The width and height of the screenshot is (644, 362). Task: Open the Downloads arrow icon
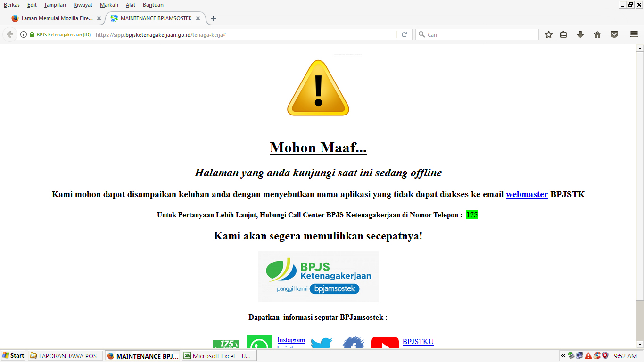pos(580,34)
